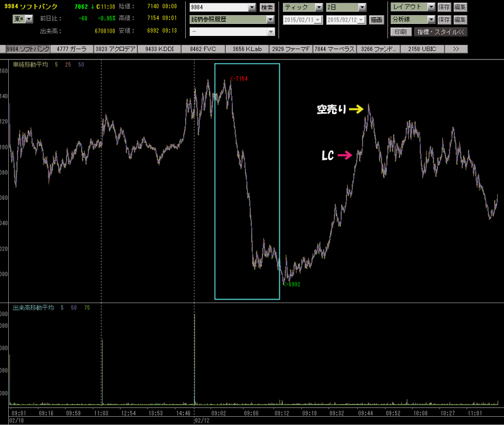The width and height of the screenshot is (504, 425).
Task: Switch to the 7844 マーベラス tab
Action: [x=335, y=49]
